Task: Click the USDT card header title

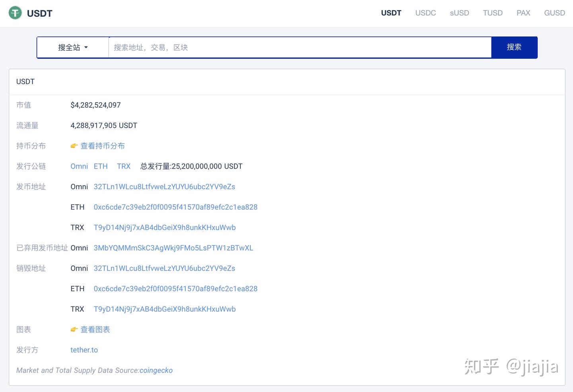Action: 25,82
